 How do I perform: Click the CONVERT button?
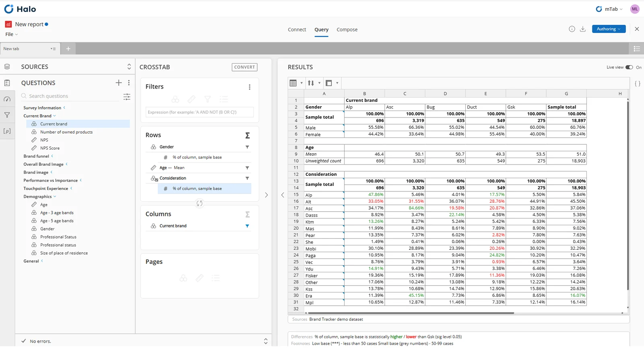(x=245, y=67)
